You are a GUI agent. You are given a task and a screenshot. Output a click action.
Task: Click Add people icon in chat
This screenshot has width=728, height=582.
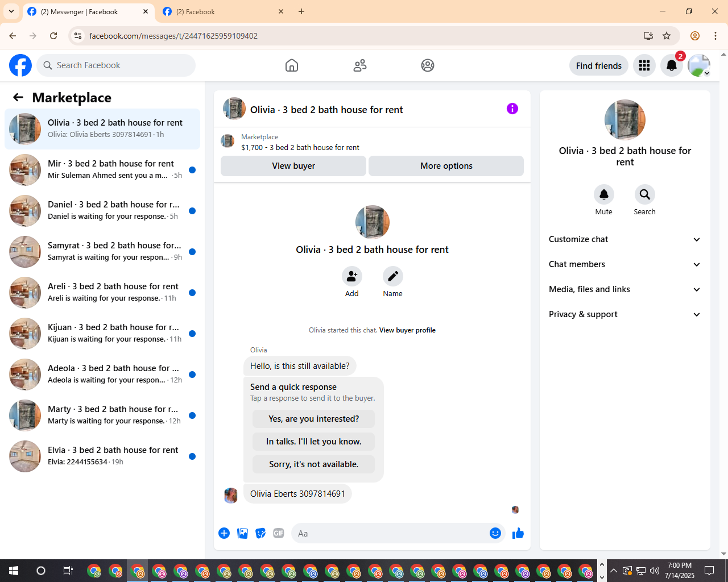click(x=352, y=276)
